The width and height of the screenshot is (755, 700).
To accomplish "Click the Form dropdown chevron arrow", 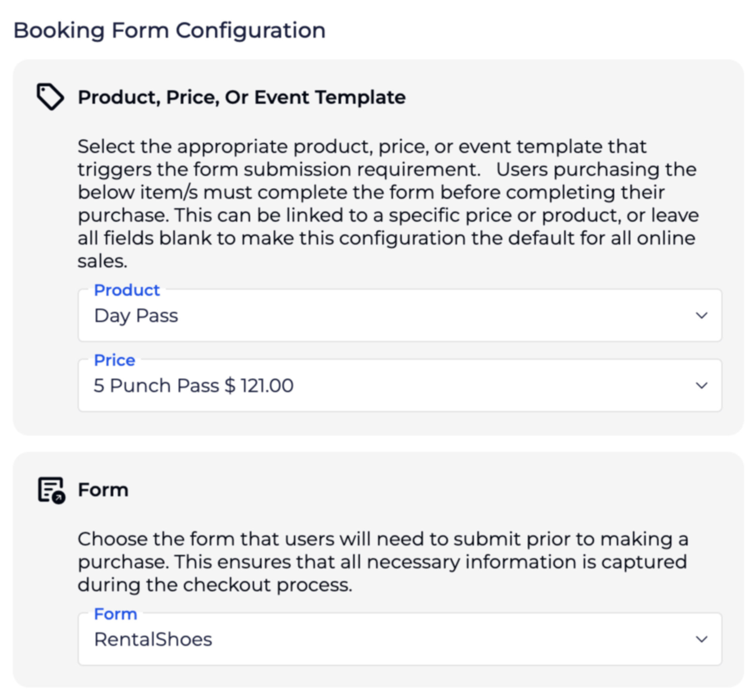I will pyautogui.click(x=701, y=639).
